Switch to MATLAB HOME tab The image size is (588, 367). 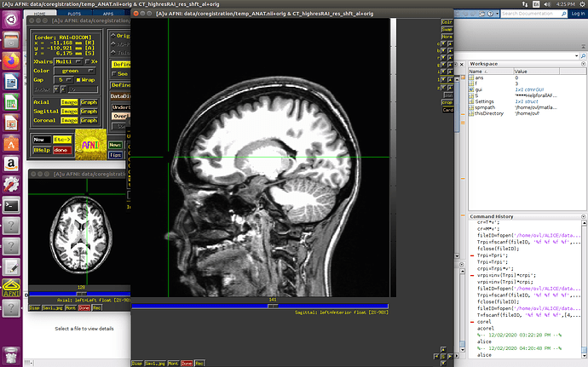(x=40, y=14)
